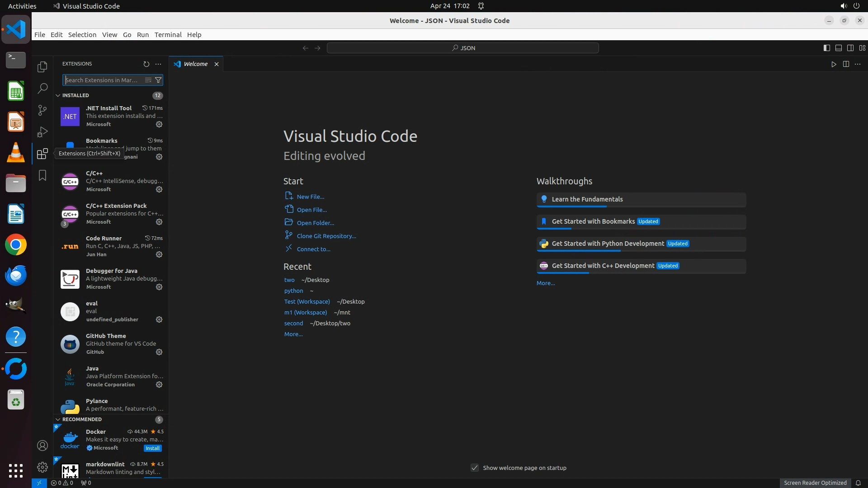
Task: Click the filter extensions funnel icon
Action: [158, 80]
